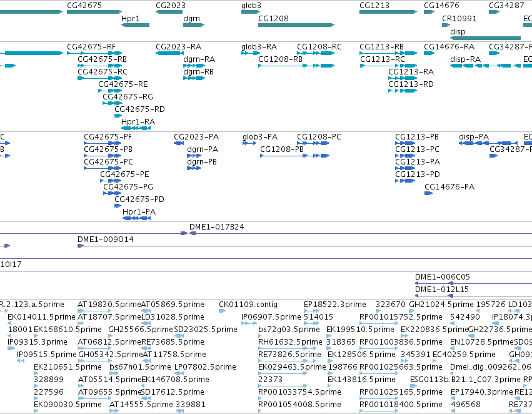Select transcript CG1208-RB
This screenshot has height=414, width=532.
pos(280,59)
